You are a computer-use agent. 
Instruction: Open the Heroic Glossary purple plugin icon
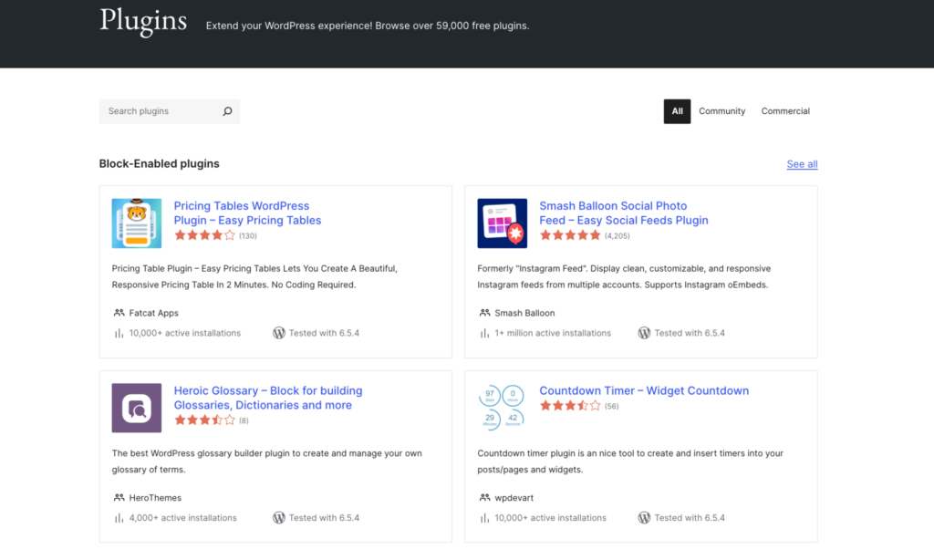pyautogui.click(x=137, y=408)
